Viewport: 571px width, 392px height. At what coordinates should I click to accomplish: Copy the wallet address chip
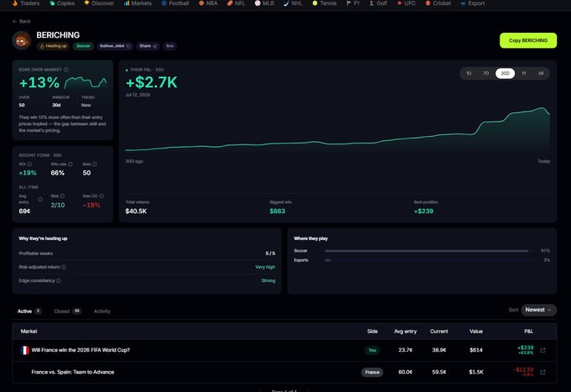click(x=115, y=46)
